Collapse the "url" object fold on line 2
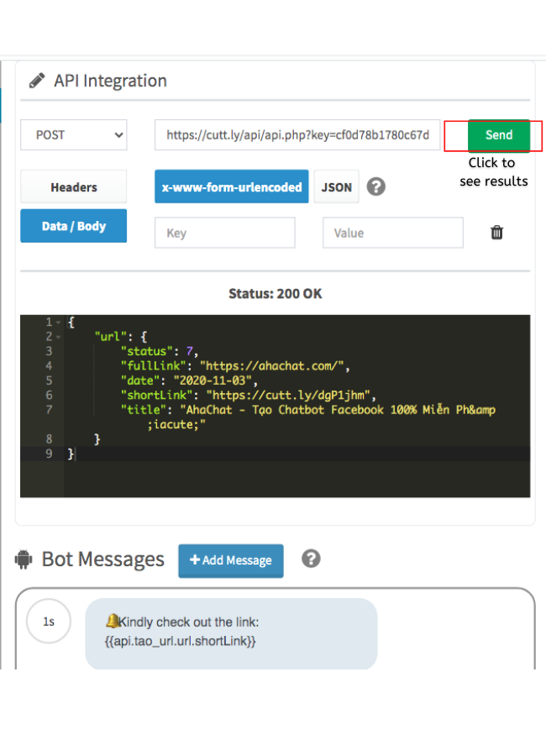 (x=58, y=337)
